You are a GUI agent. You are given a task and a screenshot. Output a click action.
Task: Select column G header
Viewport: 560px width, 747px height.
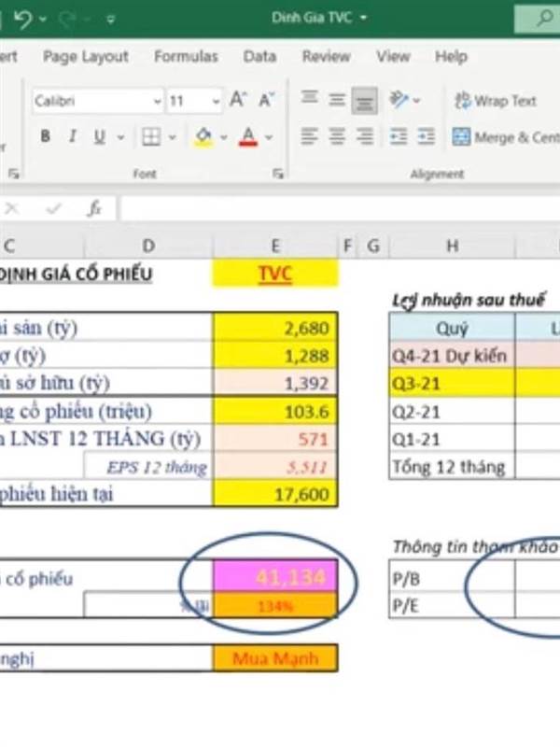point(373,246)
